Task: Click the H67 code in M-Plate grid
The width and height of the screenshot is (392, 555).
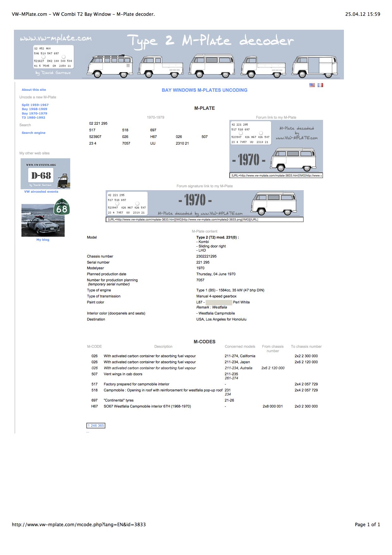Action: (x=153, y=137)
